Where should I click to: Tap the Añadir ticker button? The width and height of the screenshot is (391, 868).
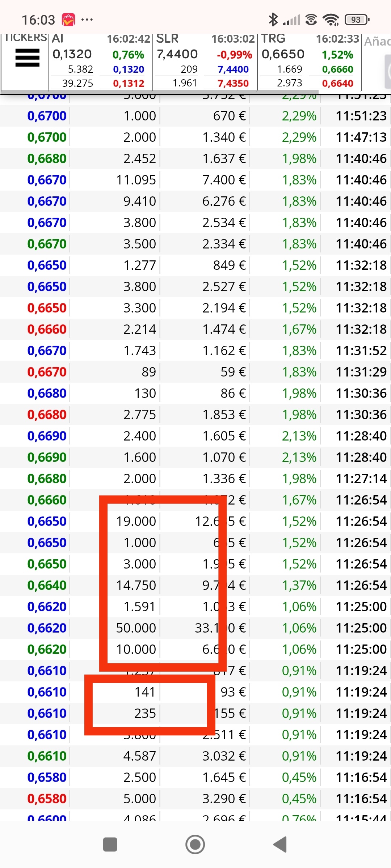tap(377, 42)
